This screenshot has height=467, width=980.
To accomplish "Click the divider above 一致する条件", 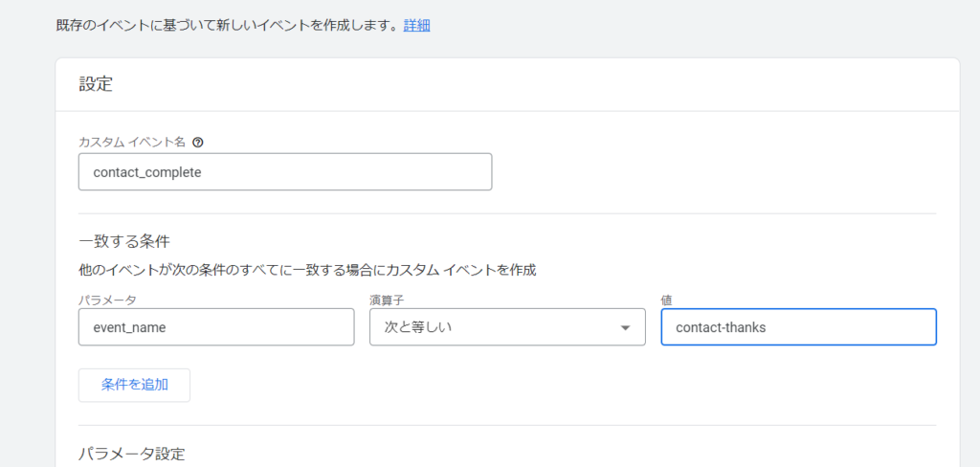I will tap(507, 213).
